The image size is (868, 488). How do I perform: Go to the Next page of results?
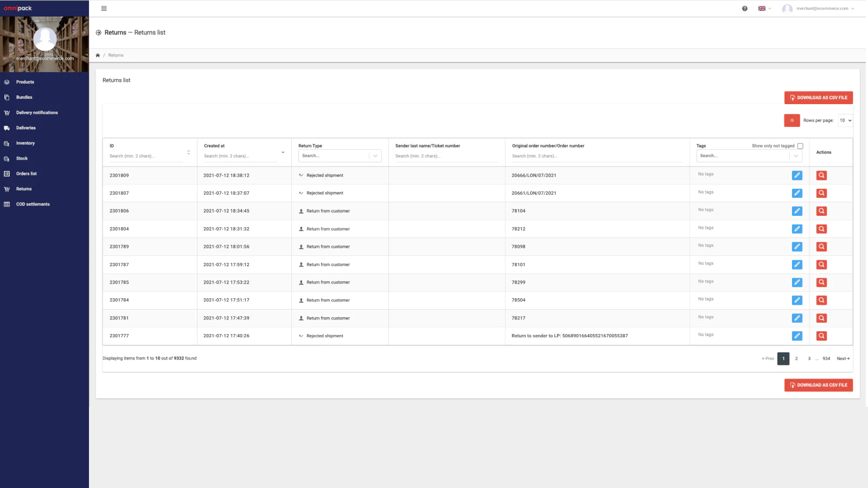843,358
